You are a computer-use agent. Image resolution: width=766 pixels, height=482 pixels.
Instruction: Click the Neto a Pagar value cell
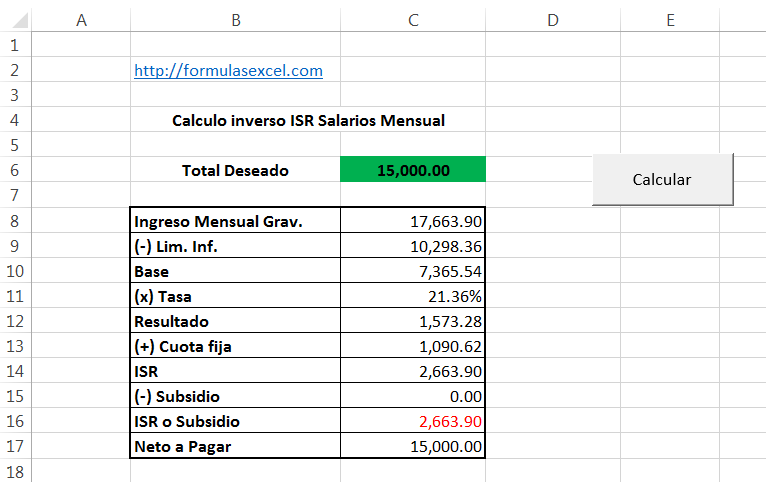(413, 445)
